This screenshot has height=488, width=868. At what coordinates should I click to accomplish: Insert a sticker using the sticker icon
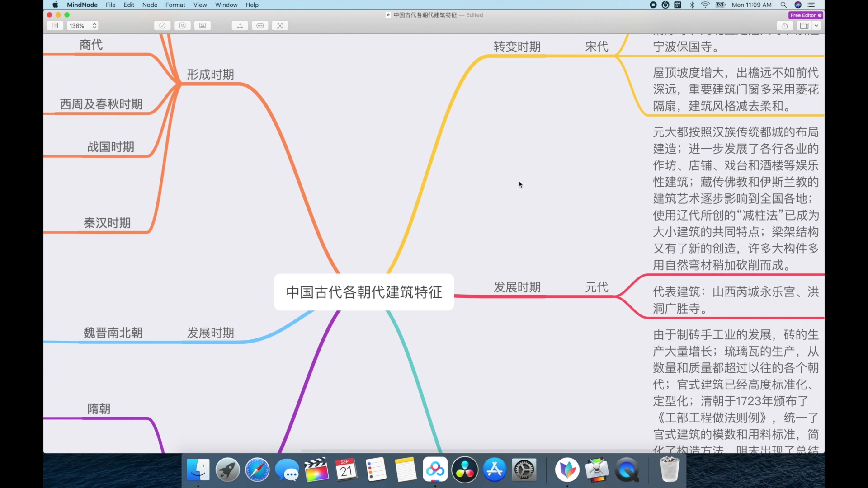(x=183, y=26)
